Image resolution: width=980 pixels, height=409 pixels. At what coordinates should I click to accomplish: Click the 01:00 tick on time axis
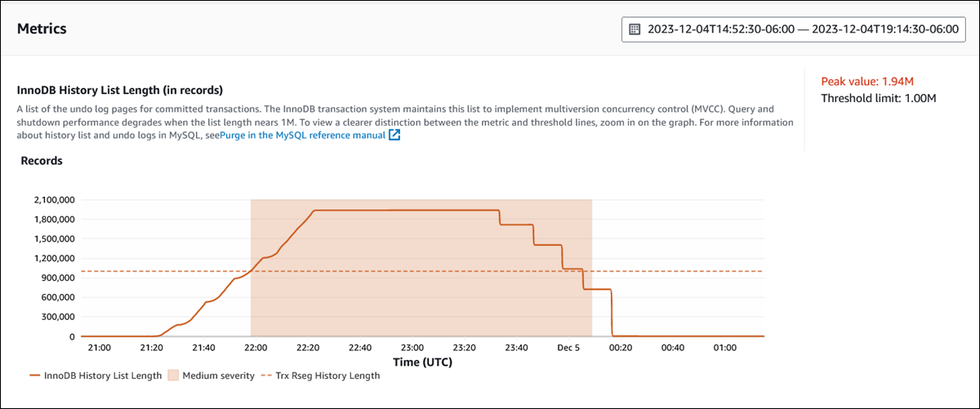pyautogui.click(x=724, y=348)
